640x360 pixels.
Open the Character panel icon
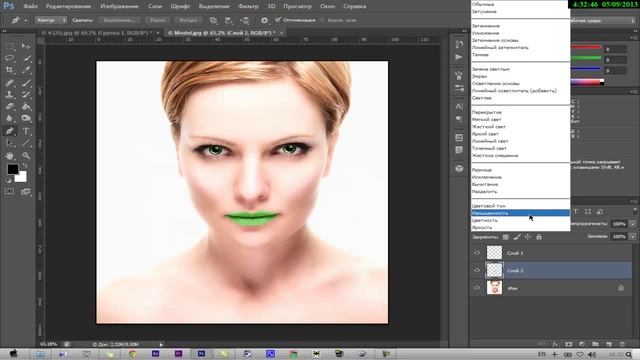pyautogui.click(x=459, y=106)
